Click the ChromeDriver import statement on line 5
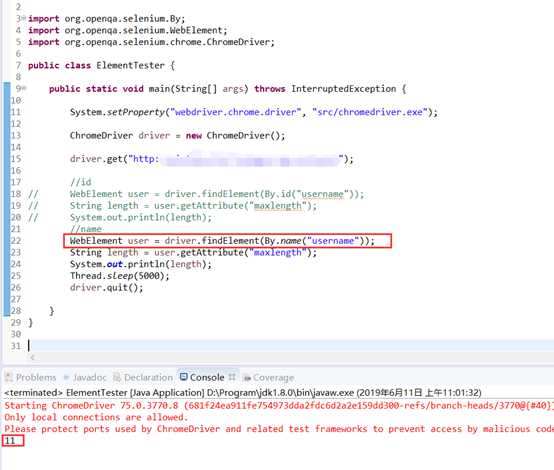Image resolution: width=554 pixels, height=470 pixels. coord(151,42)
